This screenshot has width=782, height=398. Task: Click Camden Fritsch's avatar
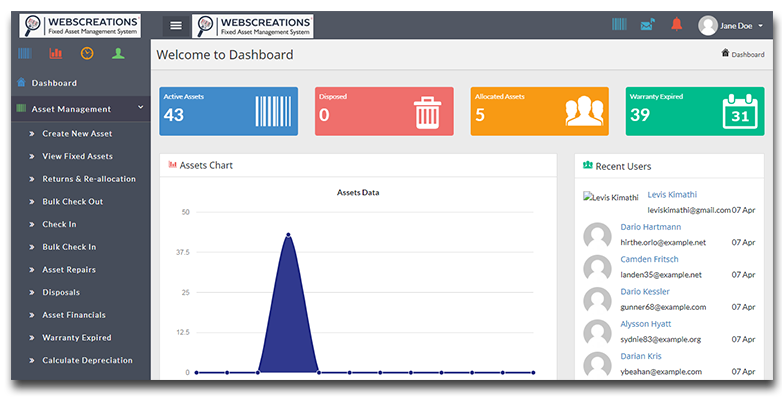(x=597, y=268)
